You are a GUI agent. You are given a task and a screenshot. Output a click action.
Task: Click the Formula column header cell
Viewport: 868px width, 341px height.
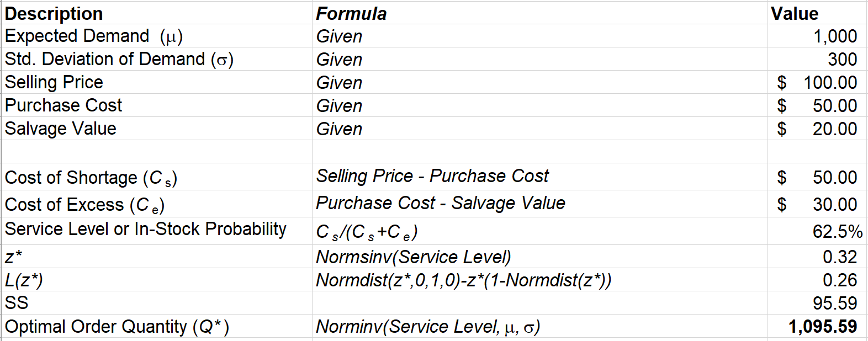coord(540,13)
